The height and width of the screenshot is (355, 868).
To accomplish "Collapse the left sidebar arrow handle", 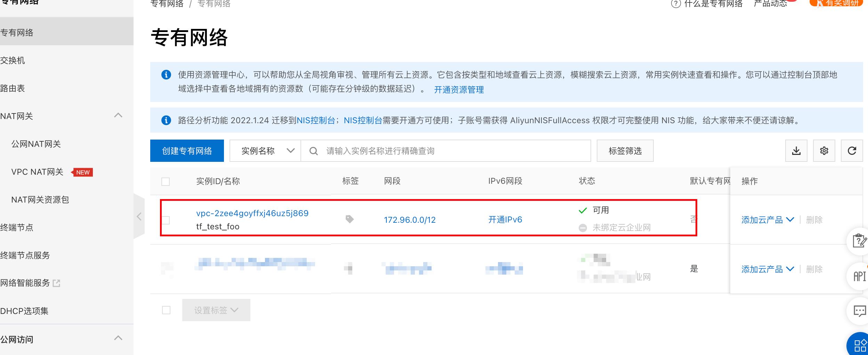I will [139, 216].
